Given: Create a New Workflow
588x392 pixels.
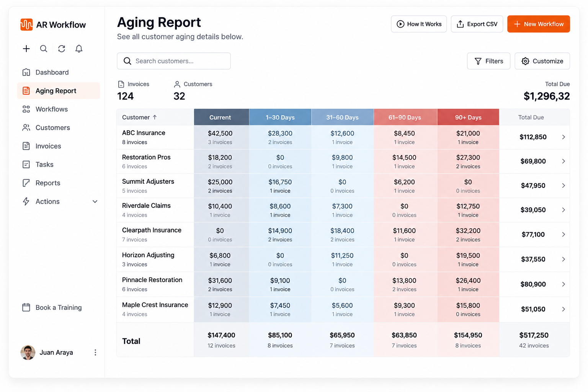Looking at the screenshot, I should tap(539, 24).
